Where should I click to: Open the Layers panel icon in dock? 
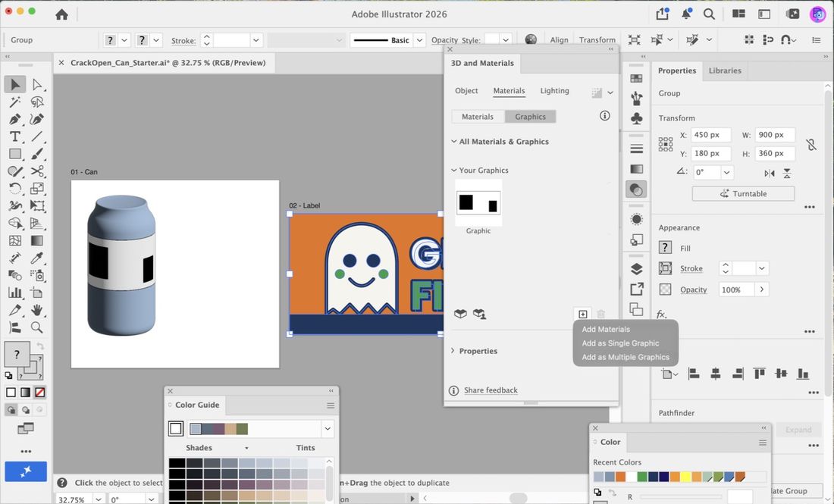point(637,269)
